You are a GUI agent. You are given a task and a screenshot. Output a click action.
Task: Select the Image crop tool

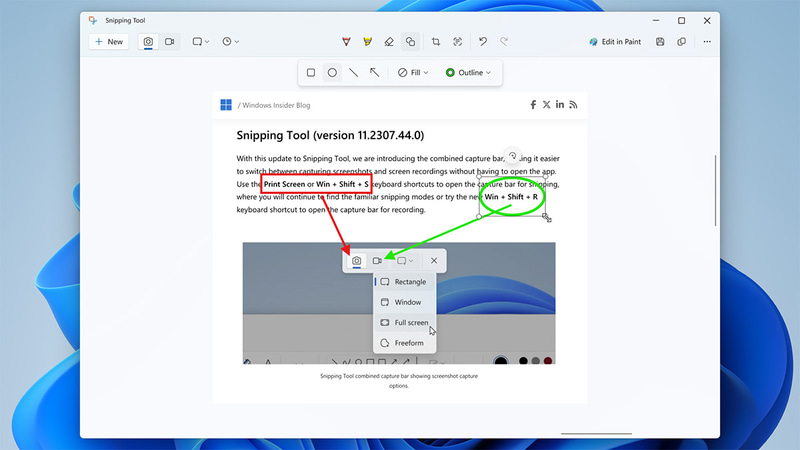(436, 42)
